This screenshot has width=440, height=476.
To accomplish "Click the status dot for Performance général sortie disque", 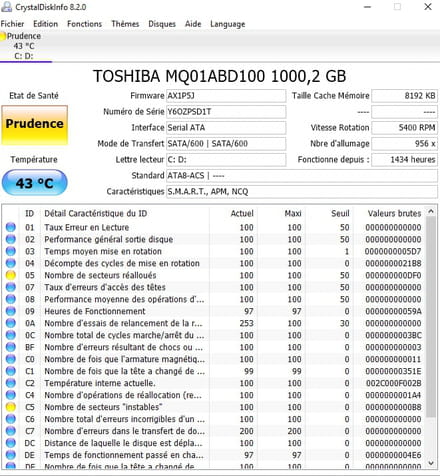I will coord(11,239).
